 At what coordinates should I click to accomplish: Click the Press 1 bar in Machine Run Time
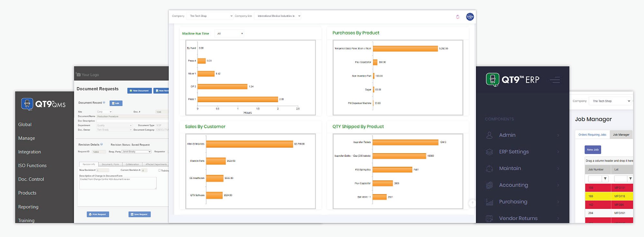(x=238, y=99)
